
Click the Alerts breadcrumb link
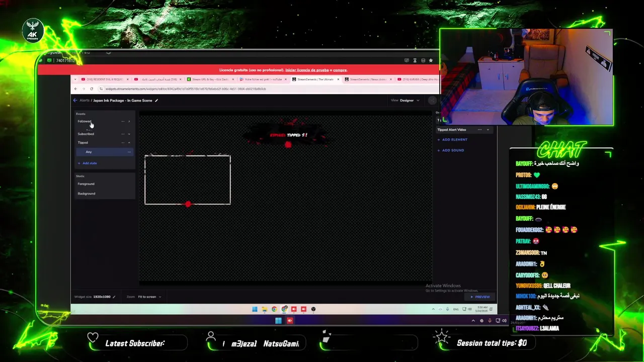(x=85, y=101)
